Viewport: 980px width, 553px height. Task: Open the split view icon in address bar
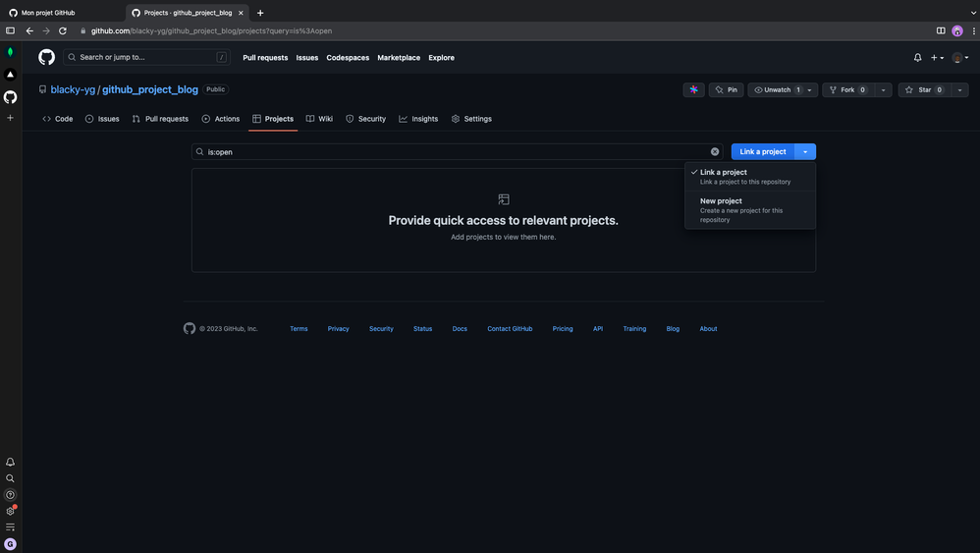tap(941, 30)
